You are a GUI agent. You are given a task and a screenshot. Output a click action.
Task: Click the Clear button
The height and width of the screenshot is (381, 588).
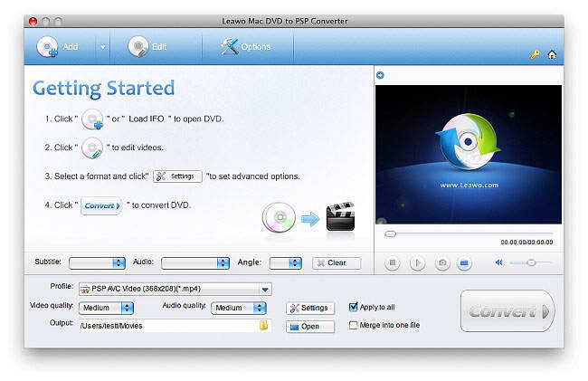[x=337, y=262]
